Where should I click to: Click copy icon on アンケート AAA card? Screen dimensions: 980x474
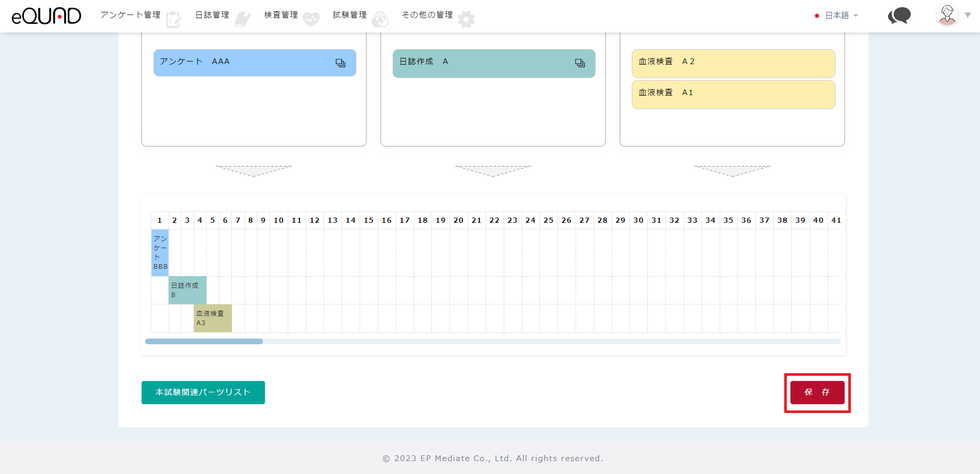340,63
